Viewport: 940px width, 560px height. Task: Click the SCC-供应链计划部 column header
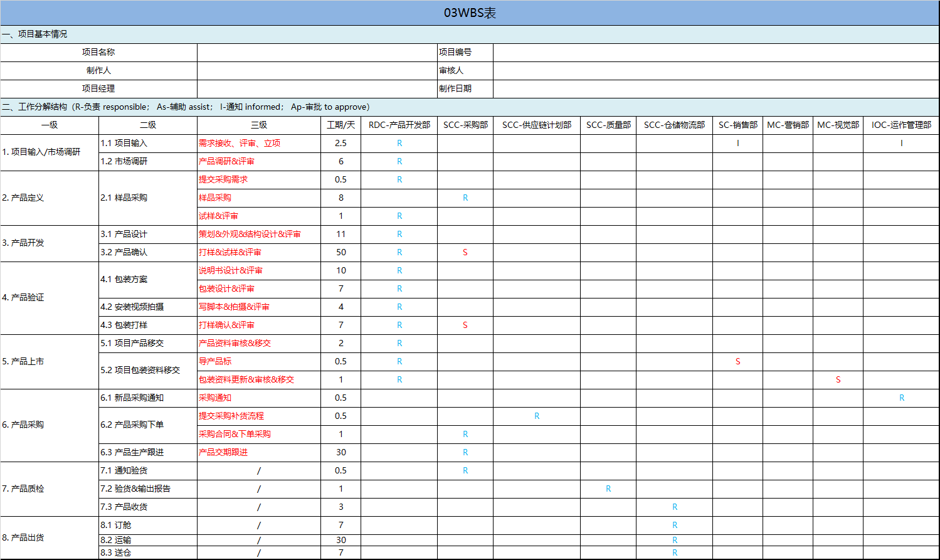537,125
